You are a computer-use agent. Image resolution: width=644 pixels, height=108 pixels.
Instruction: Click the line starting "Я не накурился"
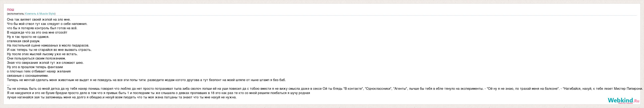pyautogui.click(x=159, y=93)
